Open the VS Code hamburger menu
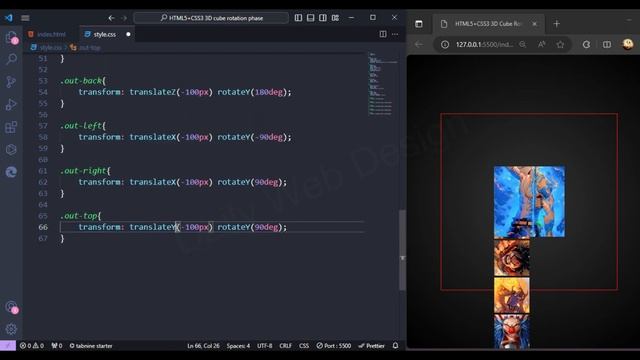The image size is (640, 360). point(25,18)
